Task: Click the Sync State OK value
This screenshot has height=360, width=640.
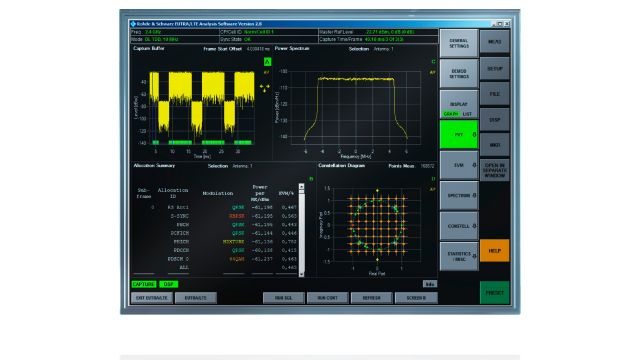Action: pyautogui.click(x=247, y=40)
